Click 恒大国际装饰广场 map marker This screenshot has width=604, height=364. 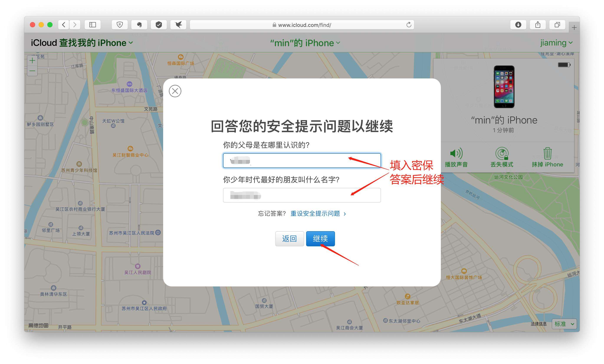(464, 271)
